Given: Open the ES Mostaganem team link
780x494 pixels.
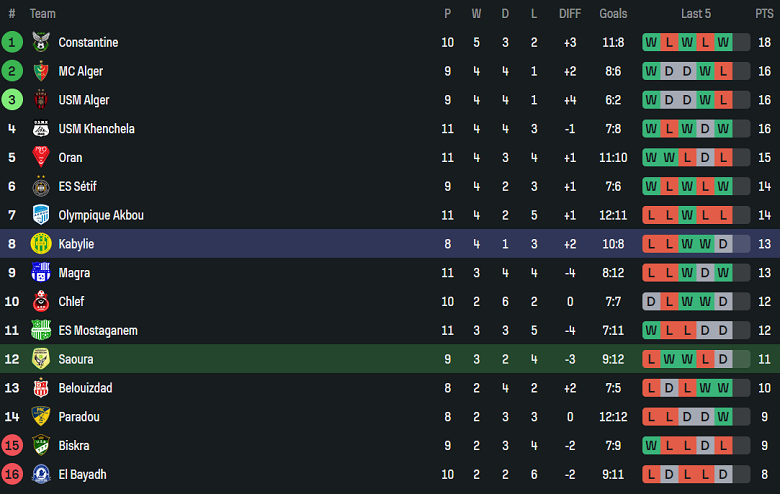Looking at the screenshot, I should click(98, 331).
